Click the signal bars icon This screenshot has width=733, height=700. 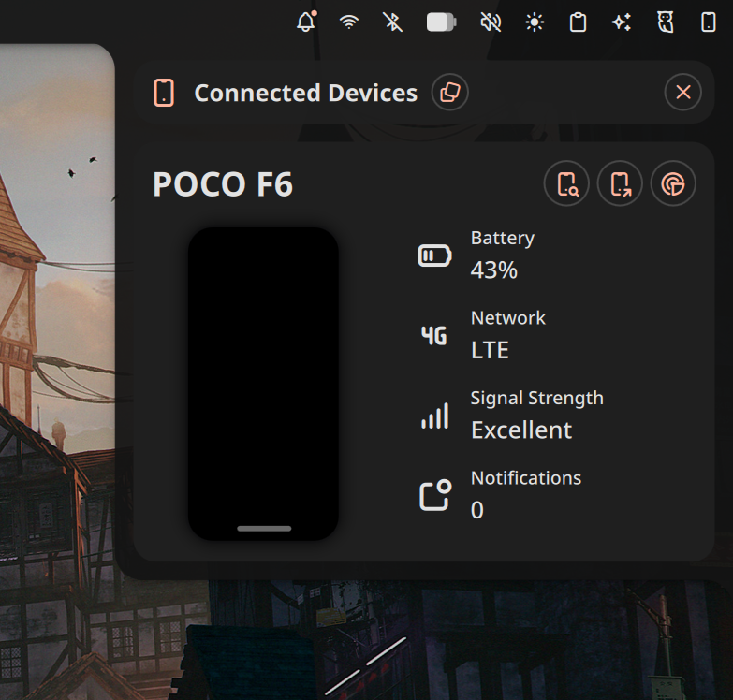point(434,416)
